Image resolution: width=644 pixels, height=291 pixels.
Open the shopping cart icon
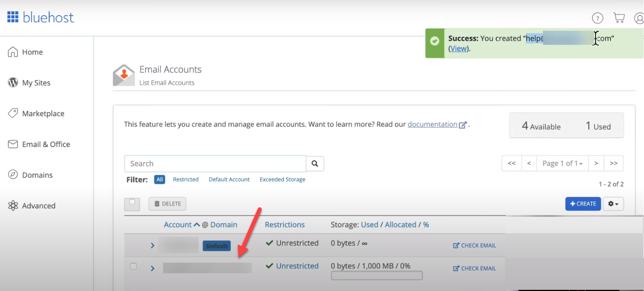tap(619, 18)
